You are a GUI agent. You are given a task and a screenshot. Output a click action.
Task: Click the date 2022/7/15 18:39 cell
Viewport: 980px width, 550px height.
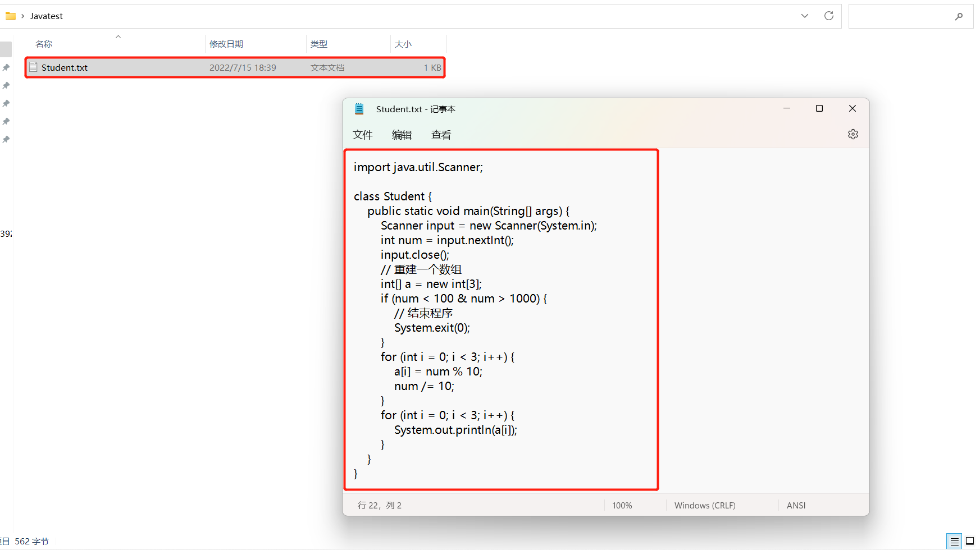[243, 67]
